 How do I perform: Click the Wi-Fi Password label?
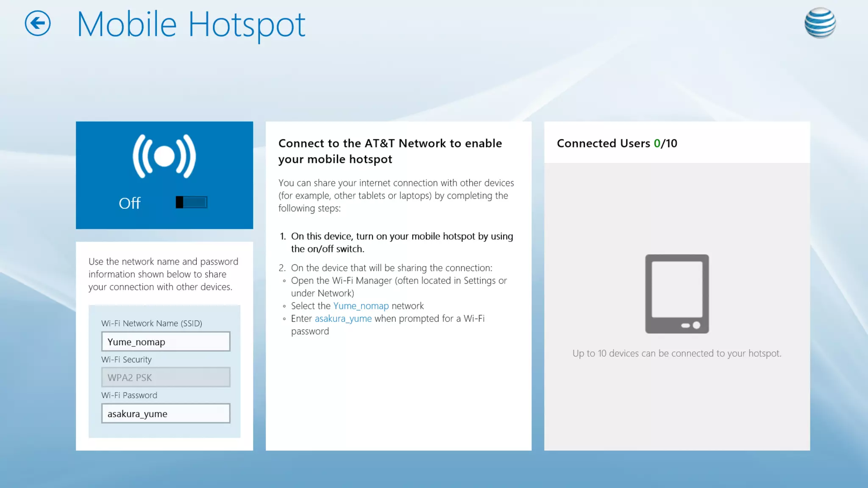coord(129,395)
